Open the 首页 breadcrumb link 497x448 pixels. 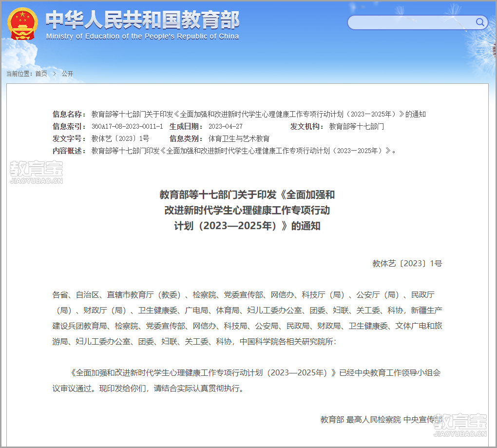click(x=41, y=74)
